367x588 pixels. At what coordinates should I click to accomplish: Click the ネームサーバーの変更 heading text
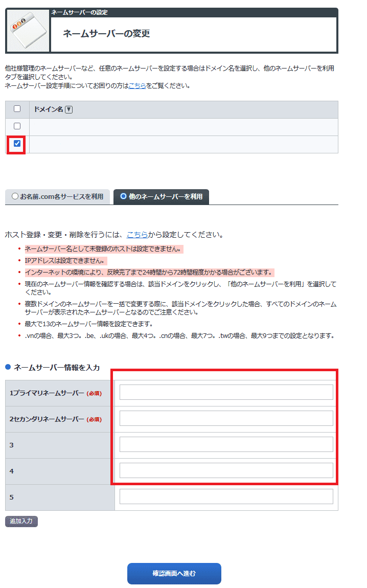click(x=106, y=34)
